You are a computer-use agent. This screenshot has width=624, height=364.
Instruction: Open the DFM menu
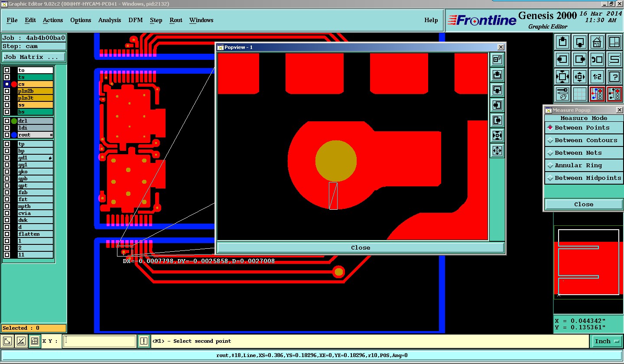(136, 20)
